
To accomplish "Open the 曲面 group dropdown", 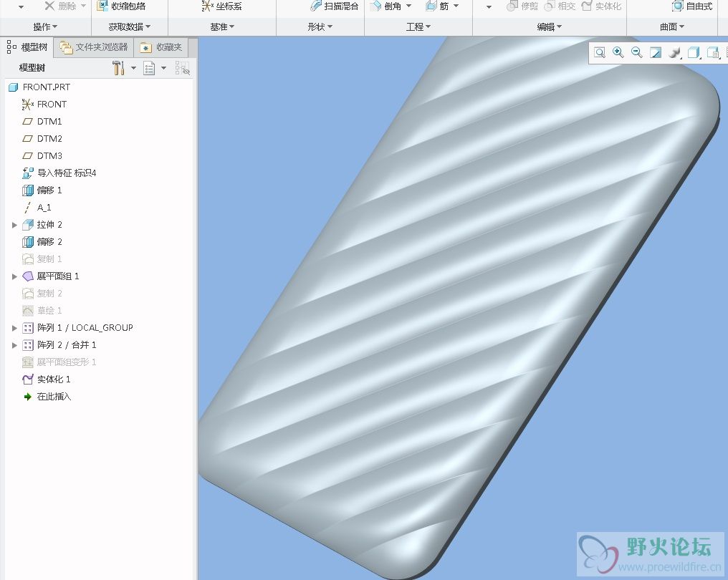I will (x=672, y=27).
